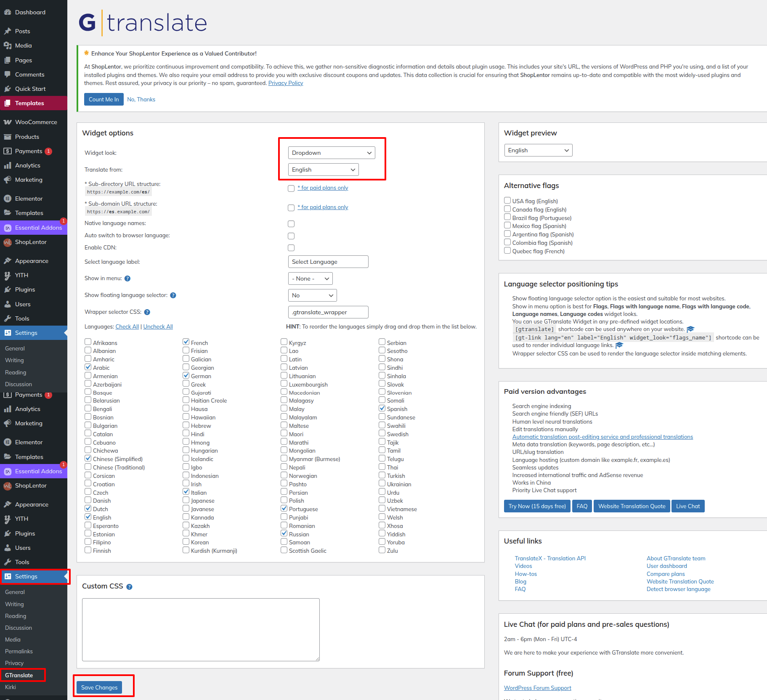Viewport: 767px width, 700px height.
Task: Click the No, Thanks link
Action: [x=141, y=99]
